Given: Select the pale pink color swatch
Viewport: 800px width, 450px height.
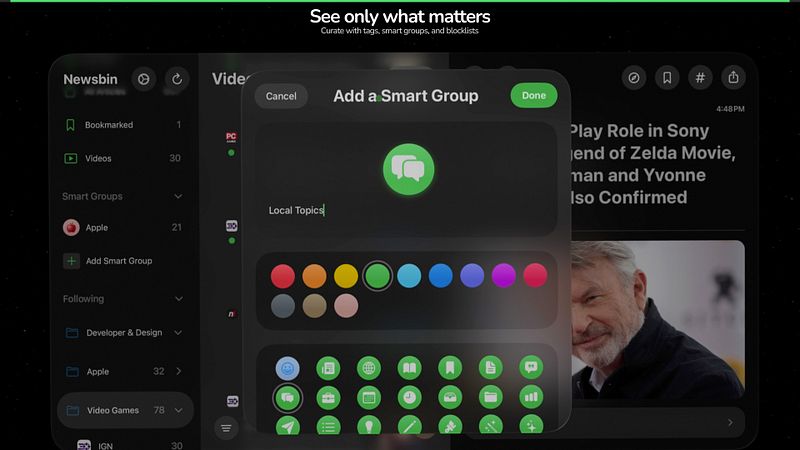Looking at the screenshot, I should [346, 306].
